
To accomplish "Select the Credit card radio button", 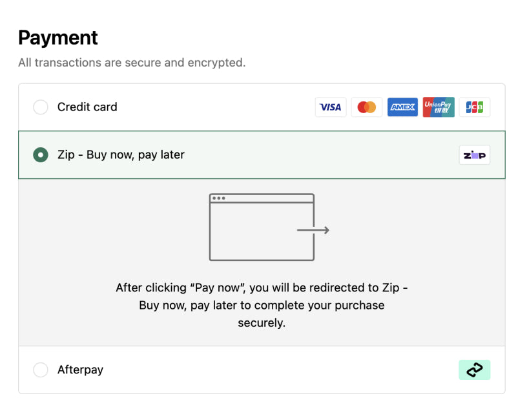I will (41, 107).
